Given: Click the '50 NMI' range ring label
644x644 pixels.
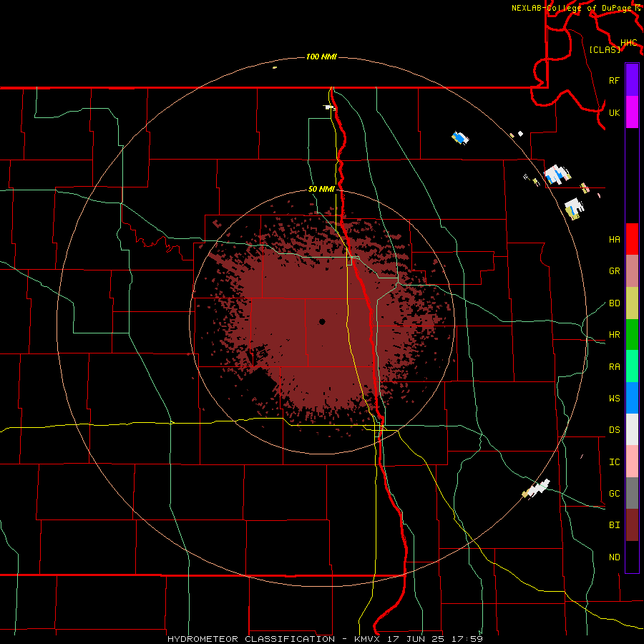Looking at the screenshot, I should [321, 189].
